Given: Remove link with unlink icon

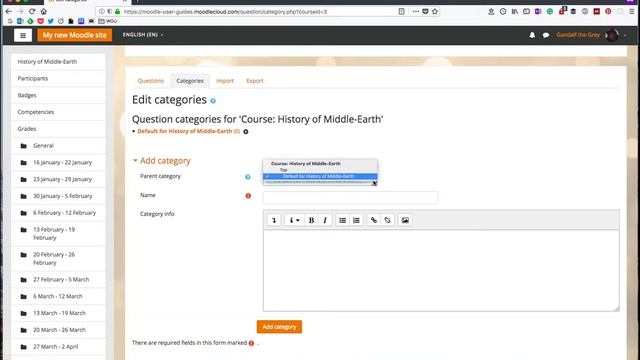Looking at the screenshot, I should coord(387,220).
